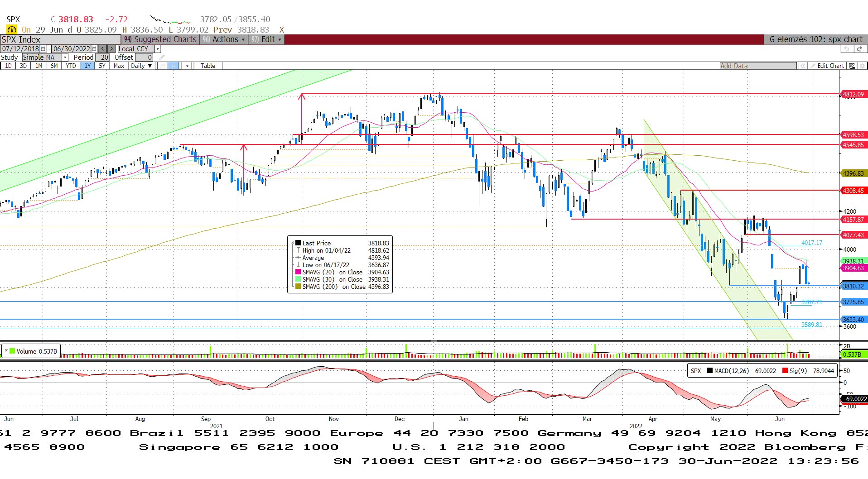The width and height of the screenshot is (868, 479).
Task: Click the Offset value 0 field
Action: 144,57
